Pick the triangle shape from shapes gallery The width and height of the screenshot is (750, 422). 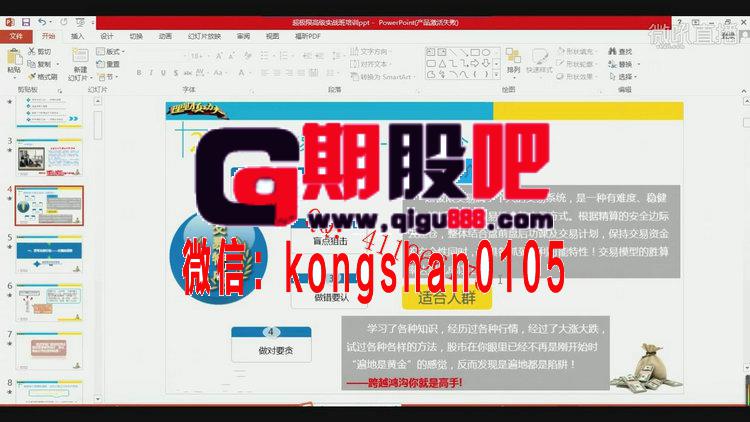(442, 63)
